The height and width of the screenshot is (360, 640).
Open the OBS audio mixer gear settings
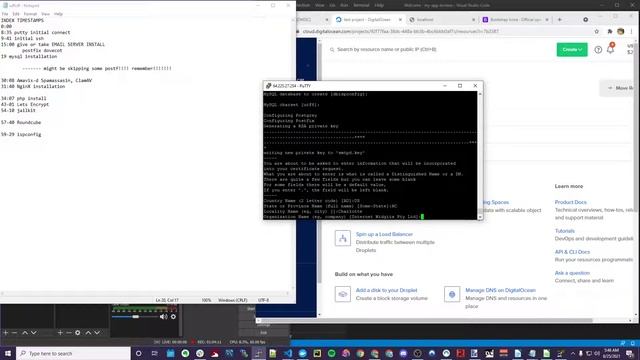point(173,317)
